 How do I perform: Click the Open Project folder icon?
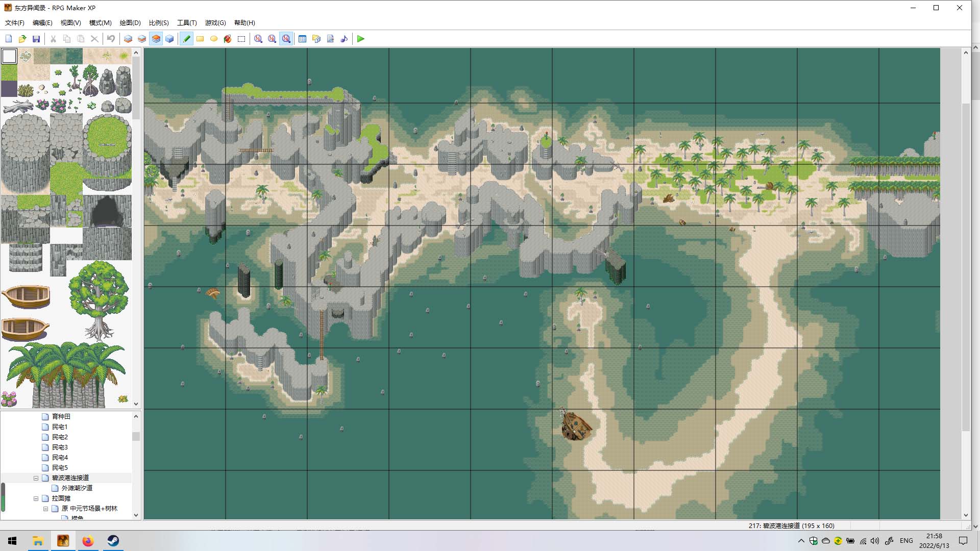tap(22, 39)
